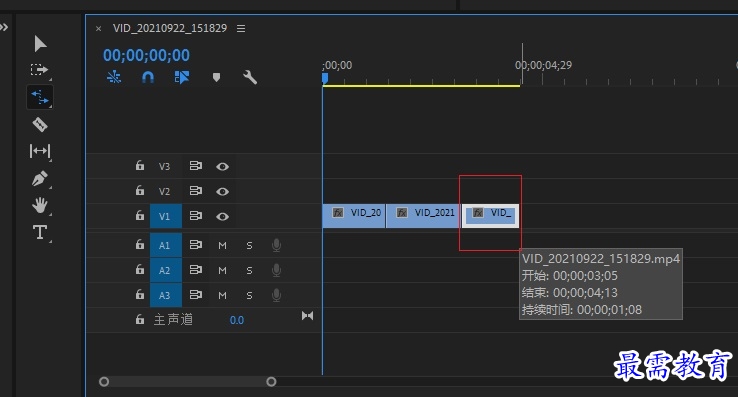Enable voice-over record on A1
The width and height of the screenshot is (738, 397).
pos(276,245)
